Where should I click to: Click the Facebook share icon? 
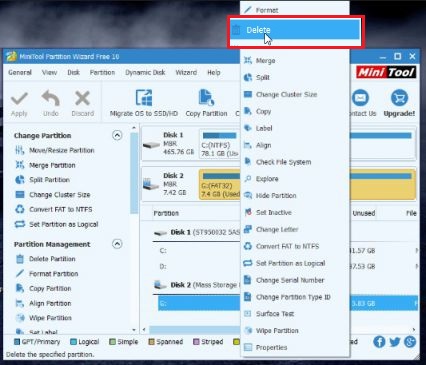pyautogui.click(x=379, y=341)
